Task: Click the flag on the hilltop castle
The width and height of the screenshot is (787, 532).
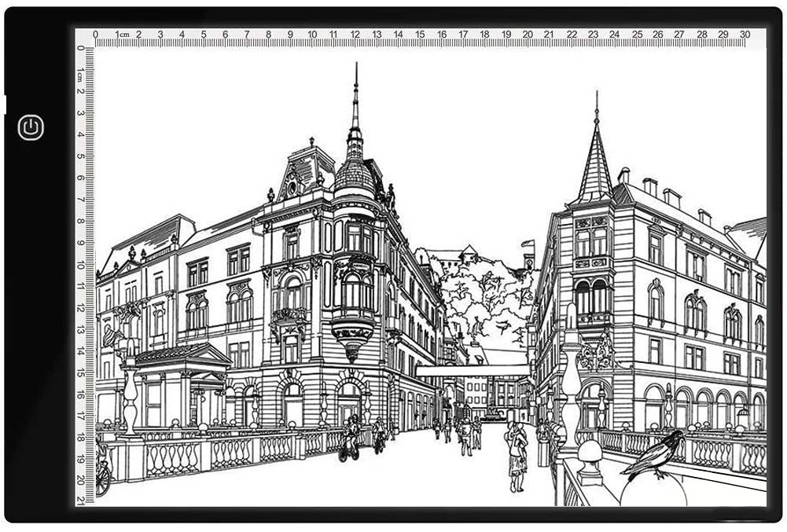Action: (x=527, y=245)
